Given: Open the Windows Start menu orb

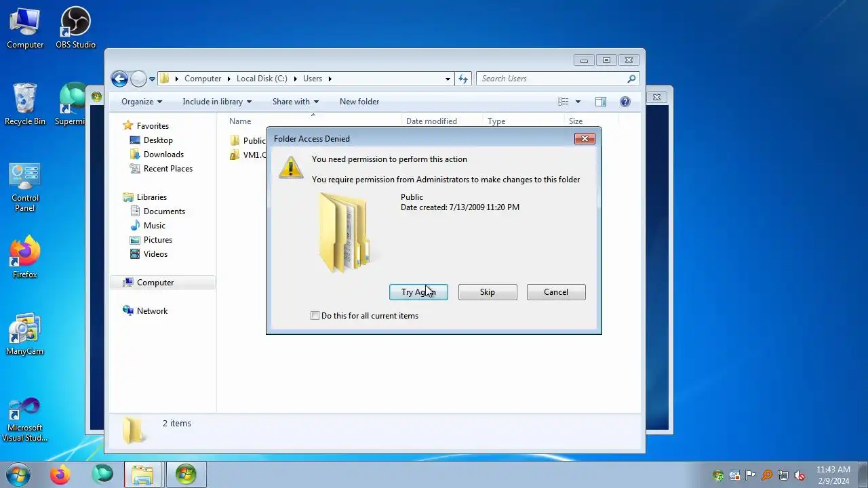Looking at the screenshot, I should pyautogui.click(x=18, y=474).
